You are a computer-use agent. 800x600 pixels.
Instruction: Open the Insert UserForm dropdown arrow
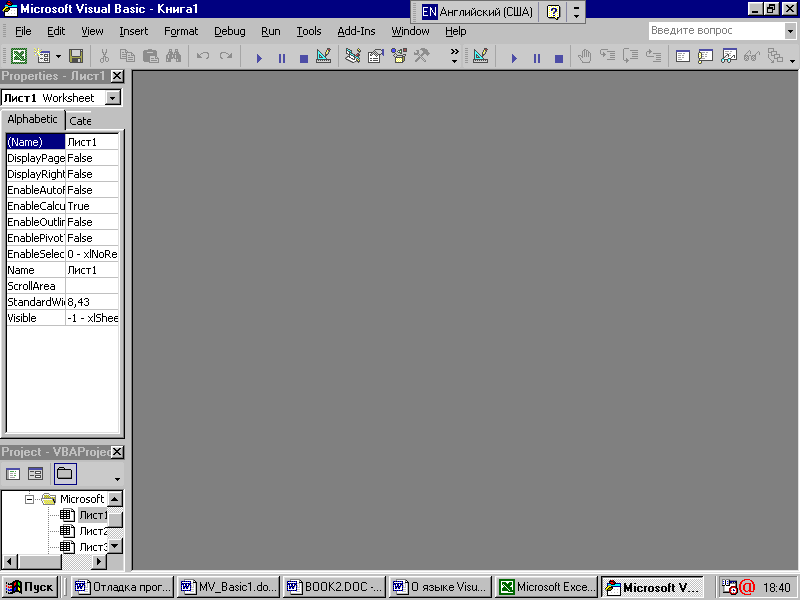[x=58, y=56]
